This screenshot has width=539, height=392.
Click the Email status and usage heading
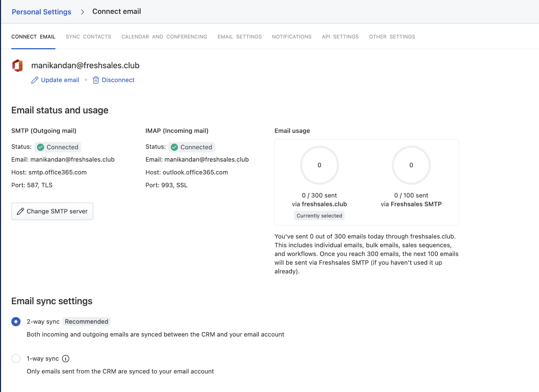60,110
